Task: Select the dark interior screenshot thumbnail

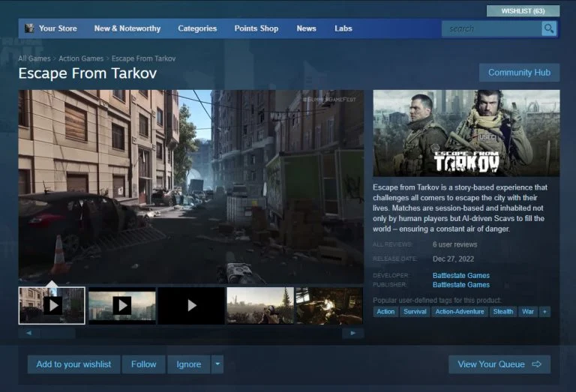Action: pos(329,305)
